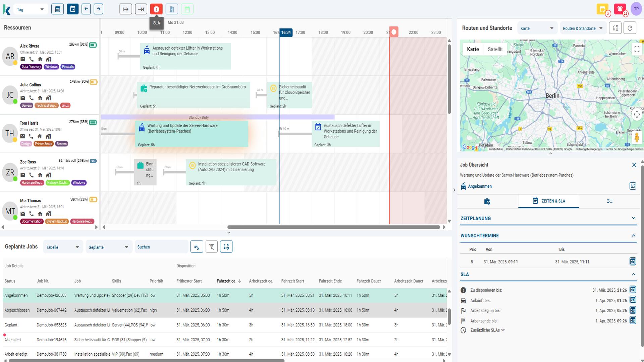Viewport: 644px width, 362px height.
Task: Click the column settings icon in Geplante Jobs
Action: tap(226, 247)
